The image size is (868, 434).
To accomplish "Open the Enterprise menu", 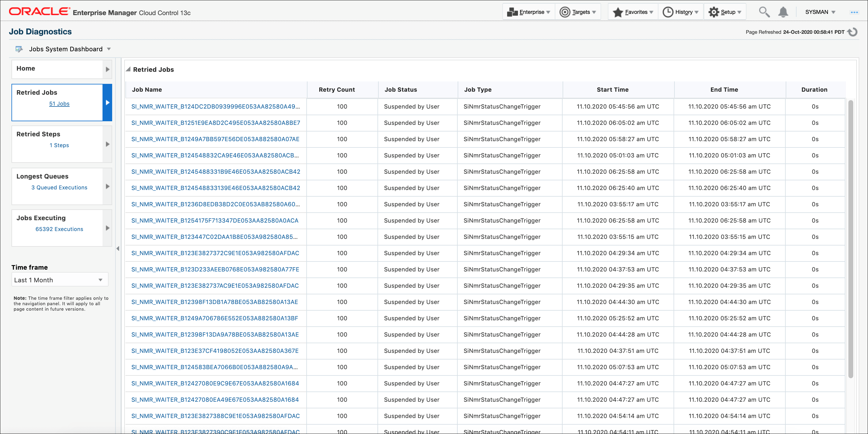I will point(529,12).
